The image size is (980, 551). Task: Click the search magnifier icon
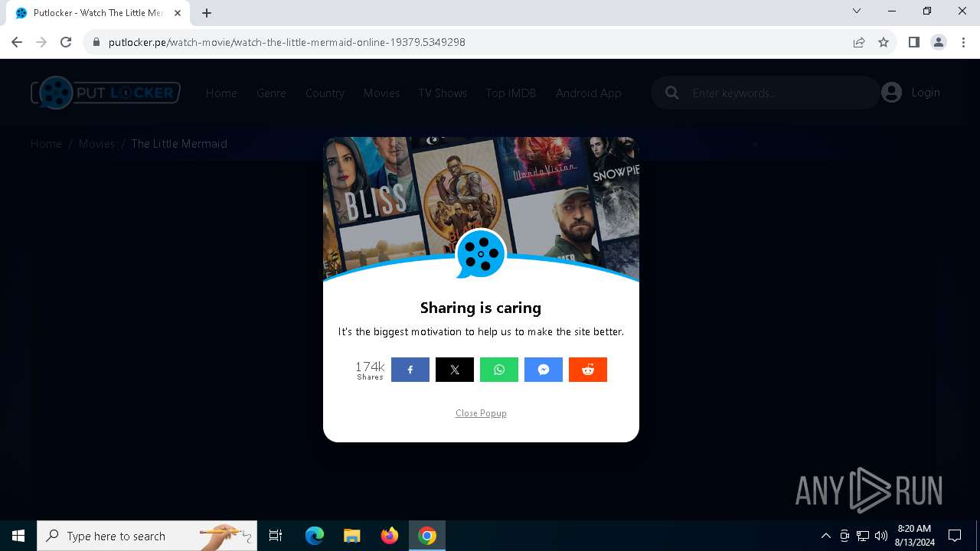(x=672, y=93)
